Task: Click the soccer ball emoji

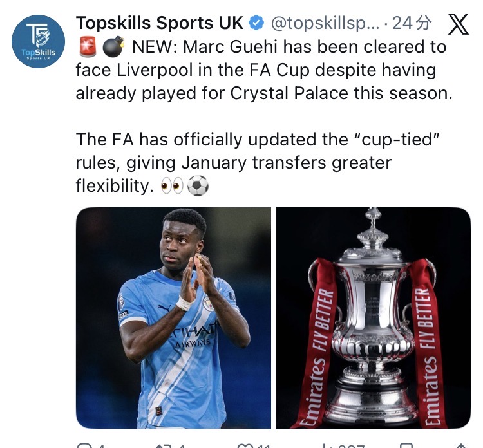Action: point(198,187)
